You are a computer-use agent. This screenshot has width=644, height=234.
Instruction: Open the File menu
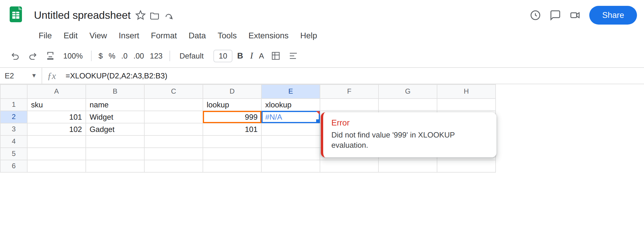coord(45,36)
